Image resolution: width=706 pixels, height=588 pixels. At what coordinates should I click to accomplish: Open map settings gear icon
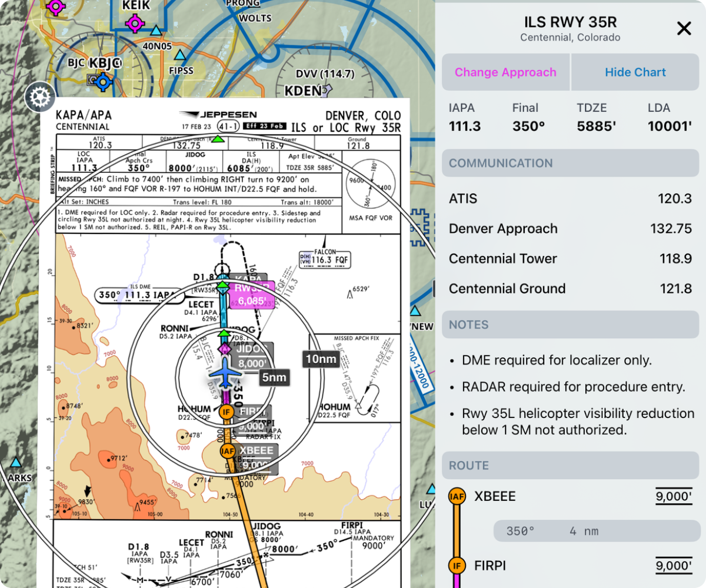(x=40, y=98)
